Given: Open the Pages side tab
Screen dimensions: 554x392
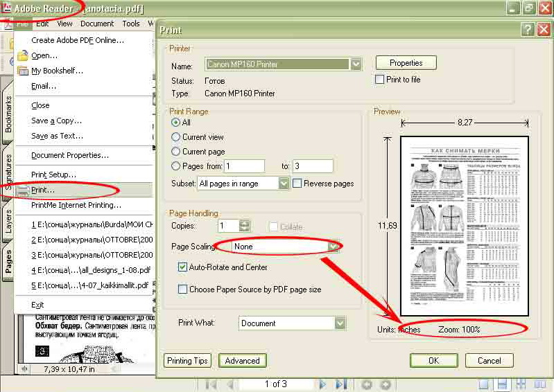Looking at the screenshot, I should click(8, 262).
